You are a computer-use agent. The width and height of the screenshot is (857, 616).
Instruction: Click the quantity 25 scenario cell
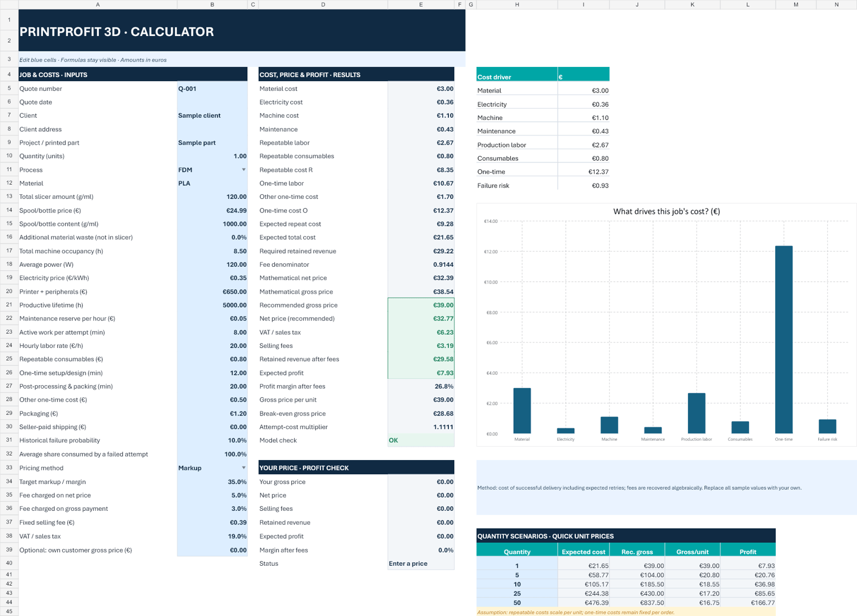point(517,594)
